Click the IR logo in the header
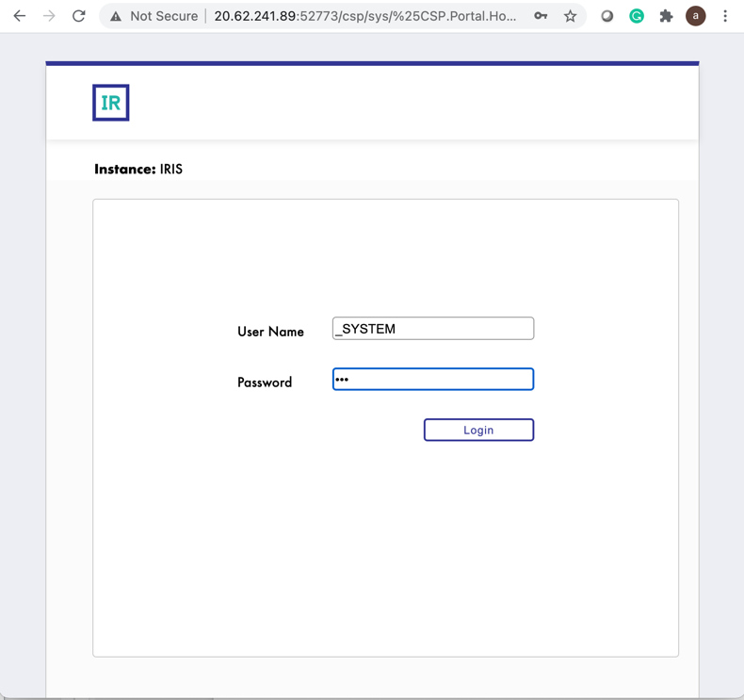The image size is (744, 700). pyautogui.click(x=111, y=103)
